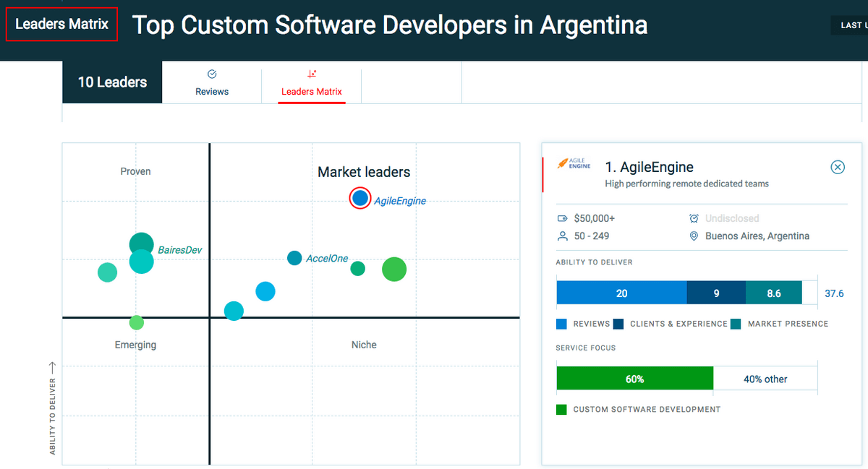868x469 pixels.
Task: Click the Reviews score segment showing 20
Action: pyautogui.click(x=621, y=293)
